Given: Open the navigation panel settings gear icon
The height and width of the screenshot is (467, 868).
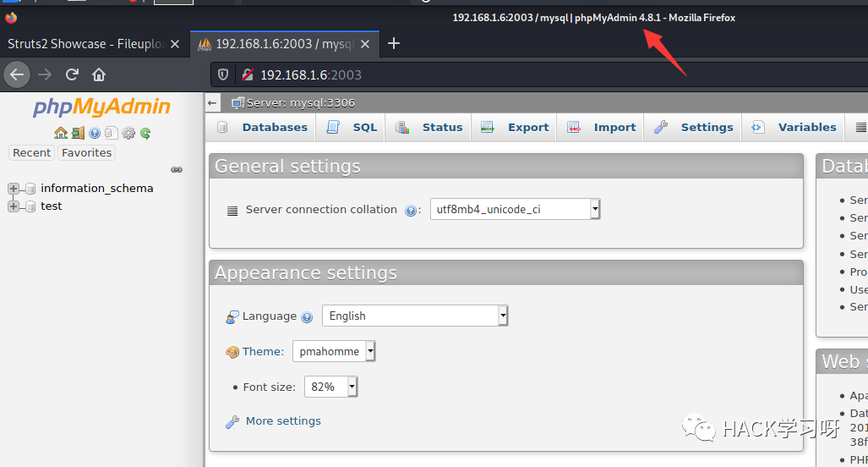Looking at the screenshot, I should pos(128,133).
